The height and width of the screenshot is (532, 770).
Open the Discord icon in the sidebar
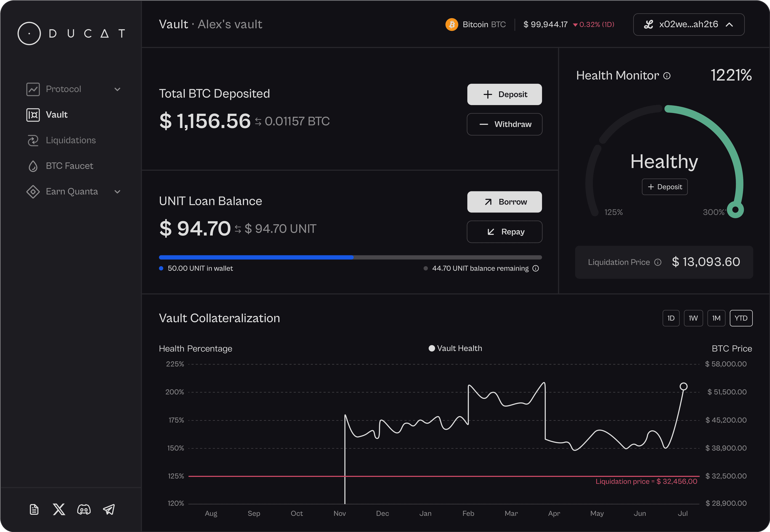[84, 509]
